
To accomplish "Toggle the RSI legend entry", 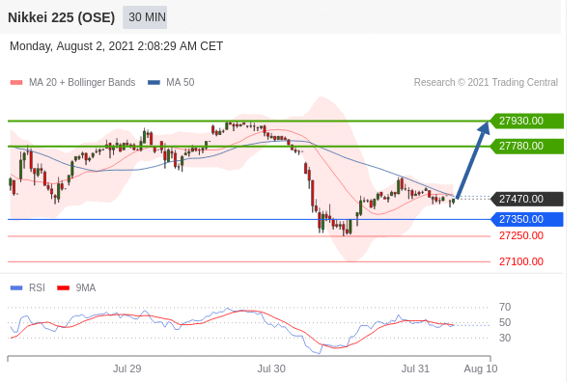I will point(27,287).
